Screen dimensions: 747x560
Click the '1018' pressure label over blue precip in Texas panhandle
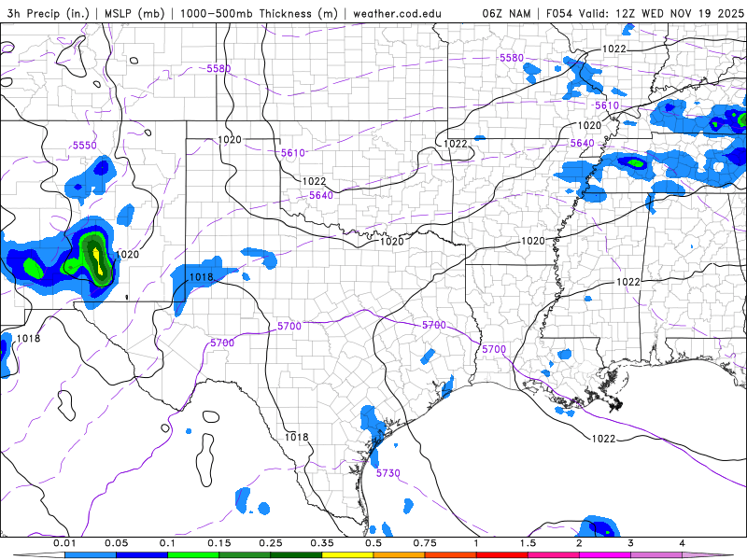click(x=201, y=277)
